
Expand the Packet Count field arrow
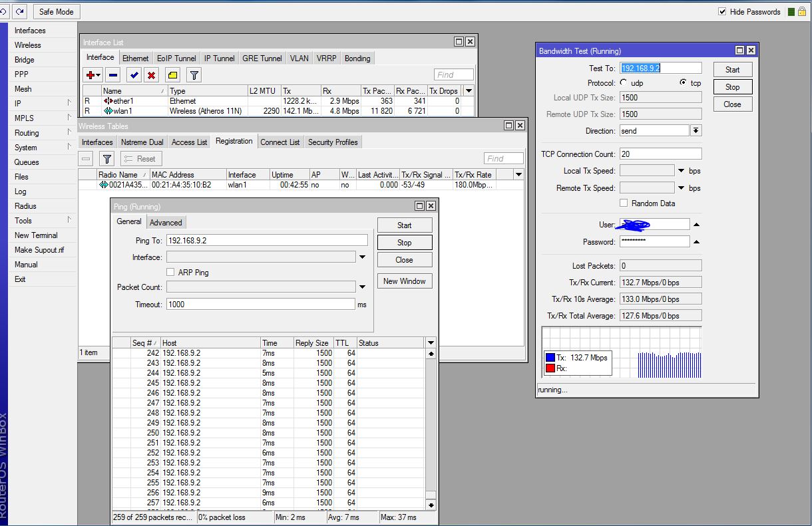pos(363,287)
